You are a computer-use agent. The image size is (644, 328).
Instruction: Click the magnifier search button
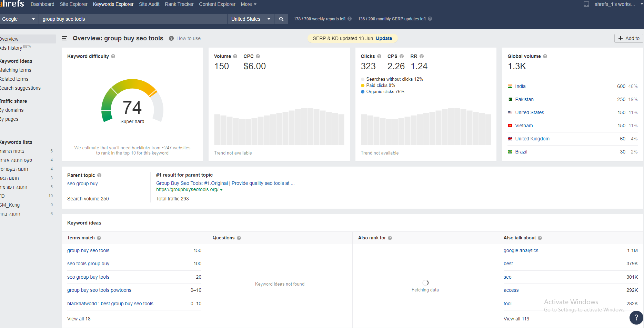pos(281,19)
